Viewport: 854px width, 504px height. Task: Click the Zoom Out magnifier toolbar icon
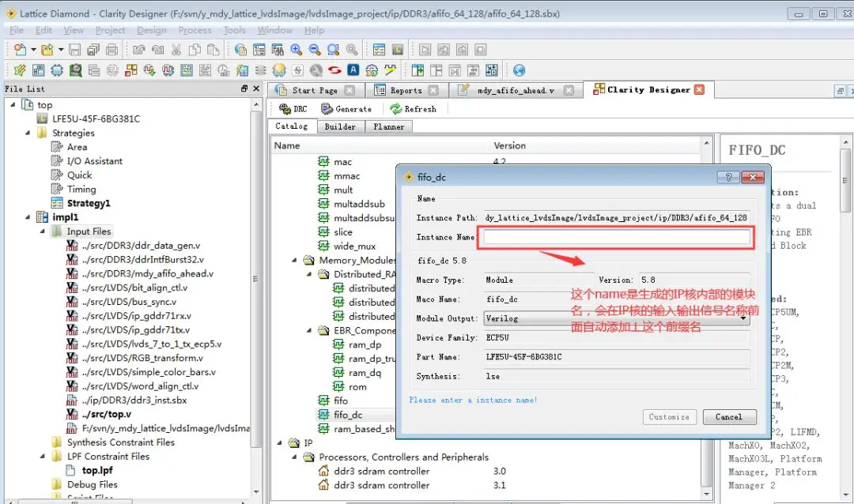[315, 50]
